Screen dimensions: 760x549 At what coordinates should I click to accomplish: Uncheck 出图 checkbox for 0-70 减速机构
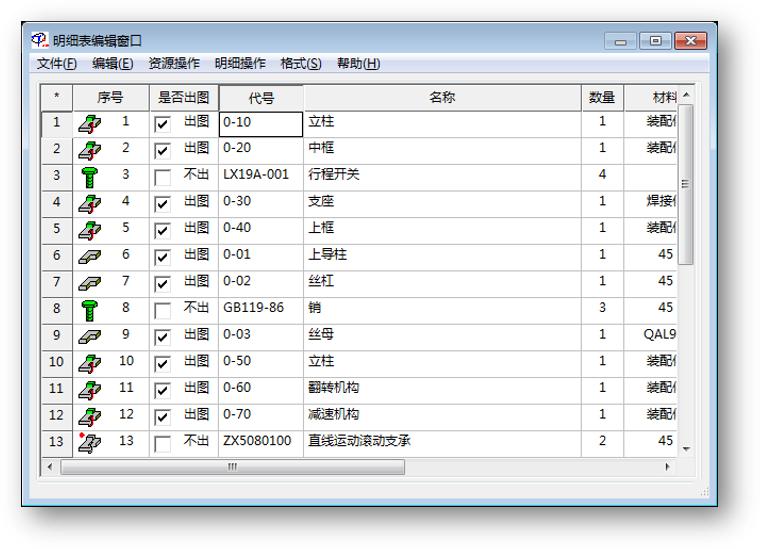(162, 417)
